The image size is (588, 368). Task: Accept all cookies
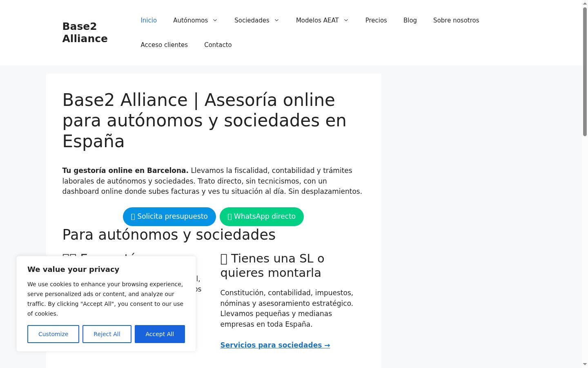pos(160,334)
